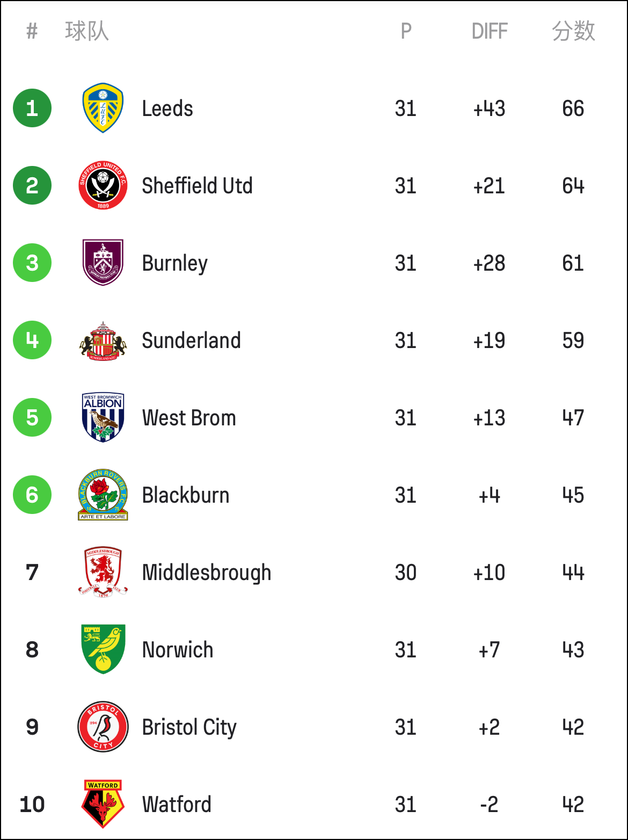628x840 pixels.
Task: Select Watford's 42 points value
Action: point(573,805)
